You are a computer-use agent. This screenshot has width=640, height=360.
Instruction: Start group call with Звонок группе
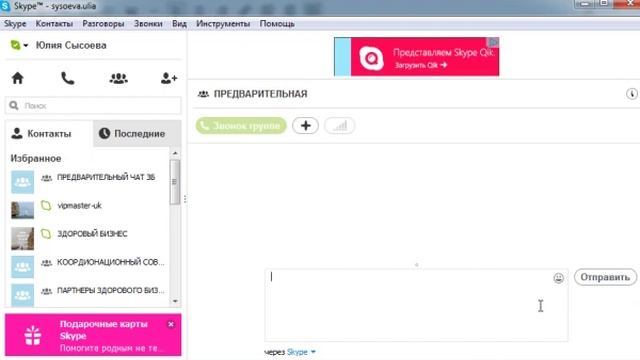click(x=241, y=126)
